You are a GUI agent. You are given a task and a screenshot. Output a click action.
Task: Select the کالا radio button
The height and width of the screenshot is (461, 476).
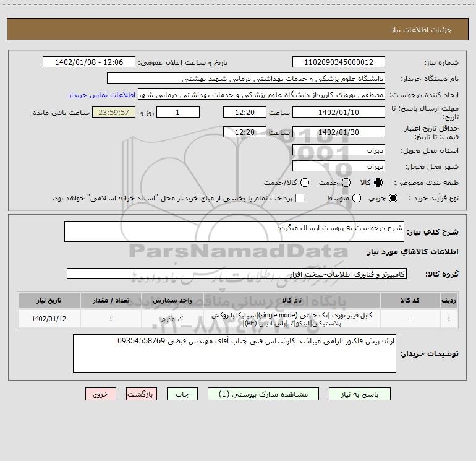(x=378, y=183)
